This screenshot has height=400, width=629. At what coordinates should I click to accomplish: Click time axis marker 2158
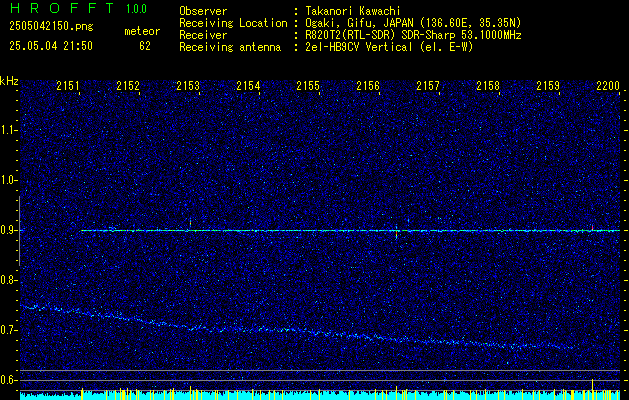click(488, 86)
